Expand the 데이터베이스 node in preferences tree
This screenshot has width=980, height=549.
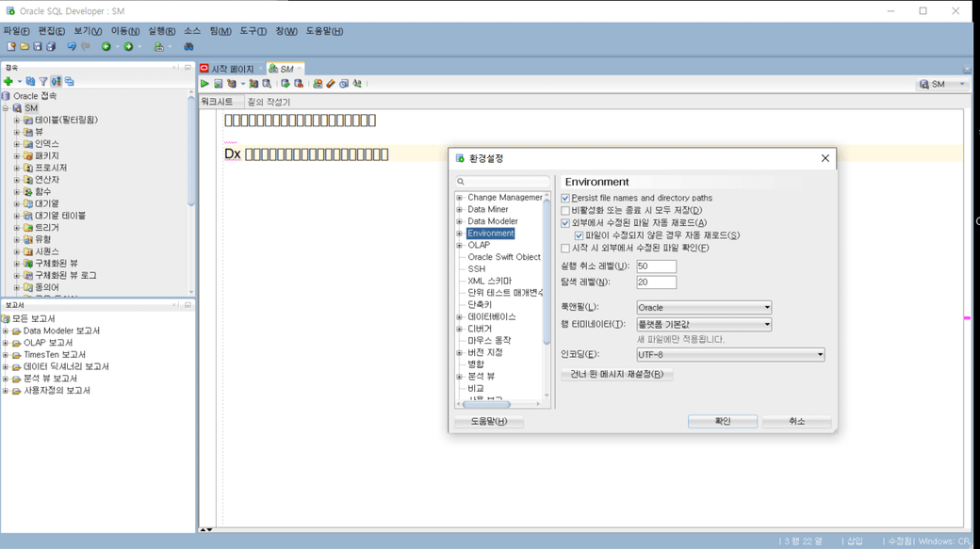460,317
